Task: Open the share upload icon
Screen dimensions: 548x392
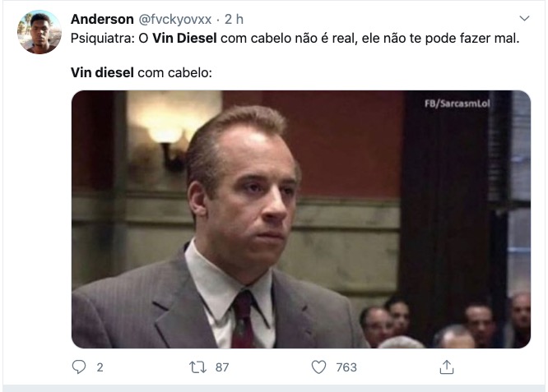Action: 446,367
